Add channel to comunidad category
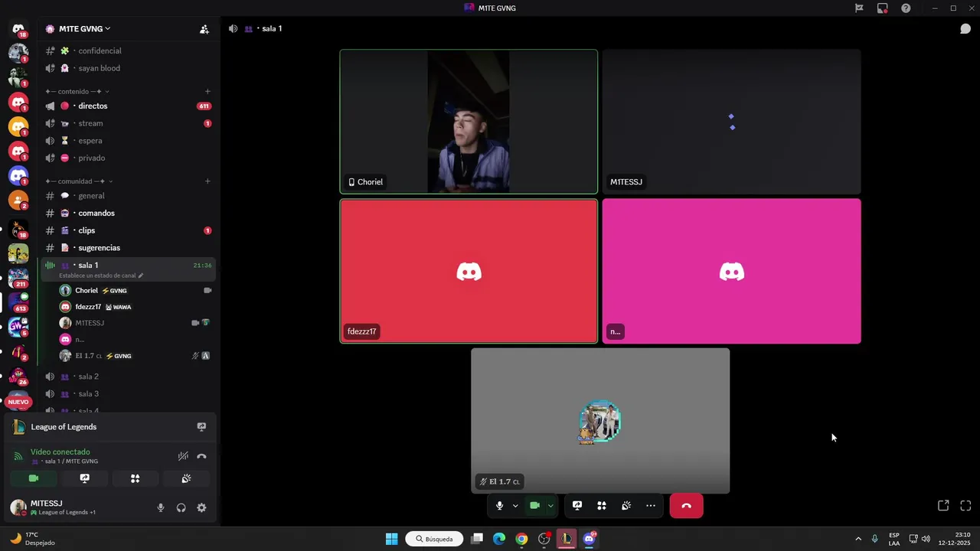The image size is (980, 551). click(x=207, y=181)
